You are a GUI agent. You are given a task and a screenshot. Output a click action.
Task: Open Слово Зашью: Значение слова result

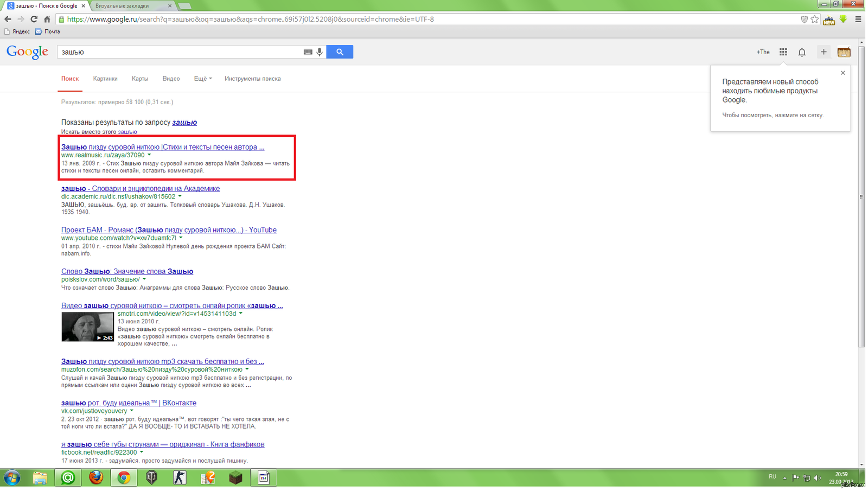point(127,271)
